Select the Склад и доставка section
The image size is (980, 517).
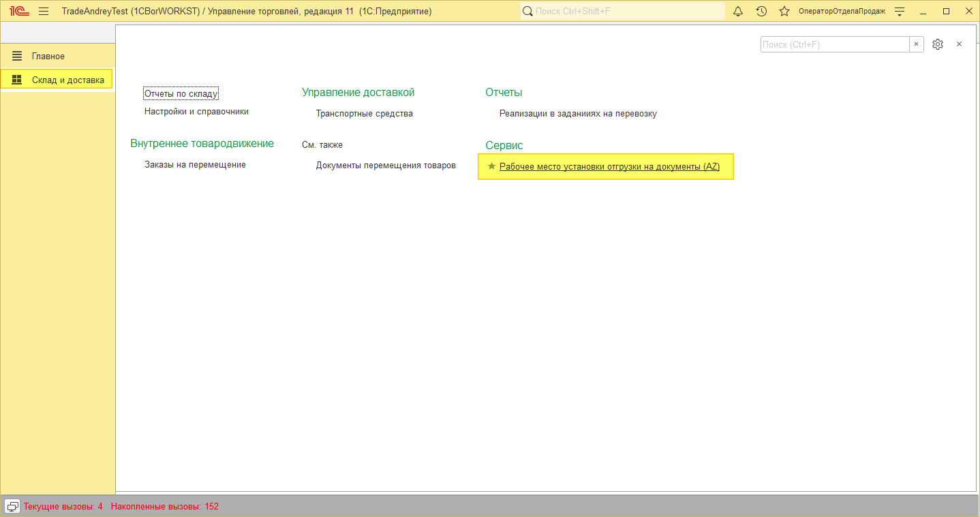[67, 80]
